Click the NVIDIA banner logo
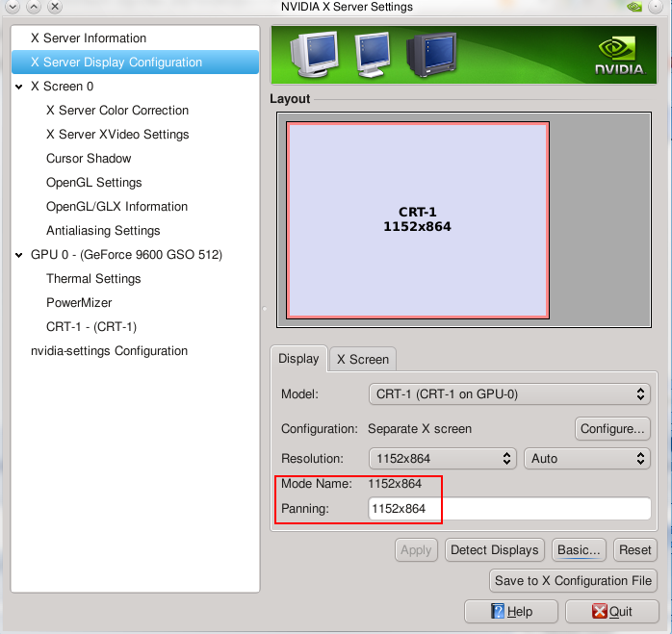The image size is (672, 634). pos(620,56)
